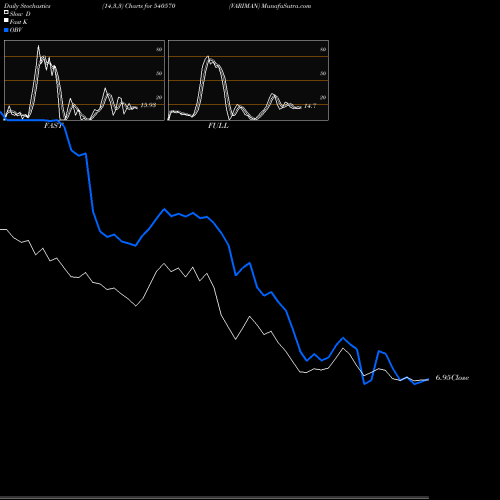Click the '(VARIMAN) MunafaSutra.com' text
The height and width of the screenshot is (500, 500).
pyautogui.click(x=270, y=6)
